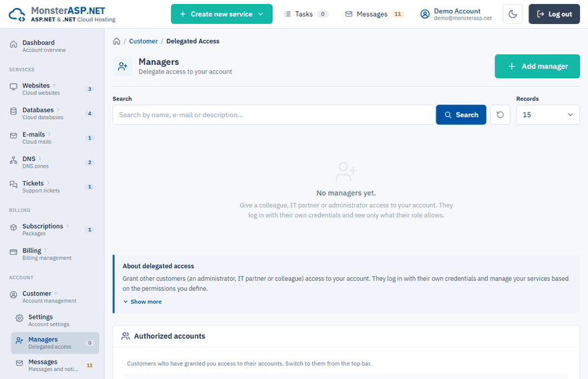Open Websites in the sidebar
Viewport: 588px width, 379px height.
(52, 89)
